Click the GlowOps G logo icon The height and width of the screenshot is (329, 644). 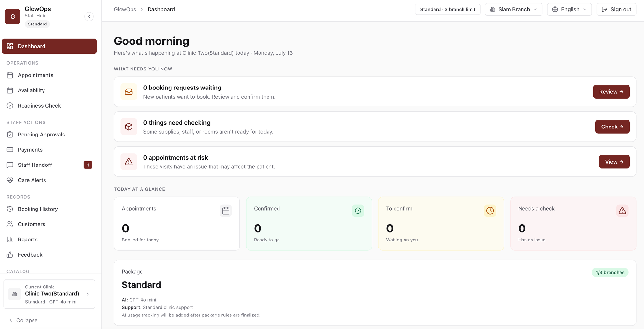pyautogui.click(x=13, y=16)
